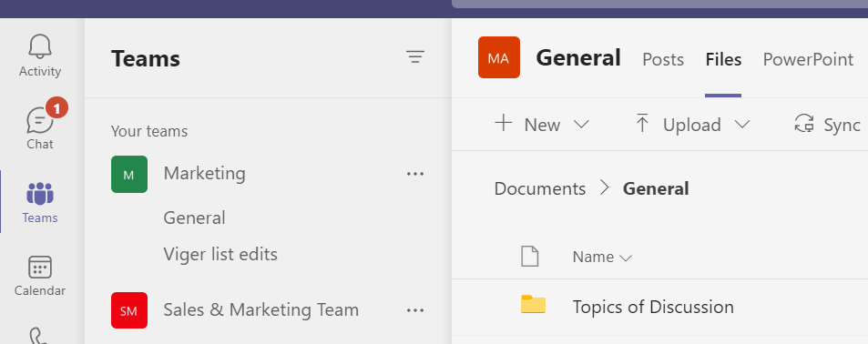Go to Documents in breadcrumb

point(540,188)
